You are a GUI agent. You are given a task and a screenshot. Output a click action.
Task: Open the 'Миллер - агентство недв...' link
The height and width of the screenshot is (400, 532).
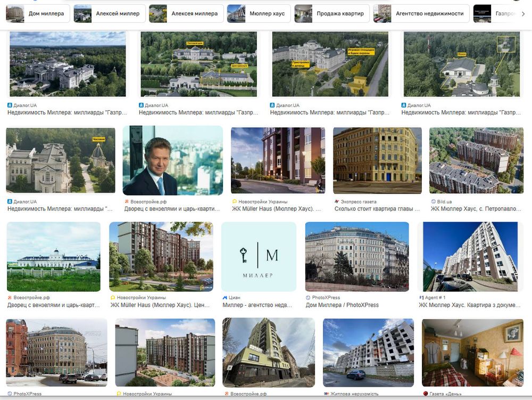(x=257, y=305)
